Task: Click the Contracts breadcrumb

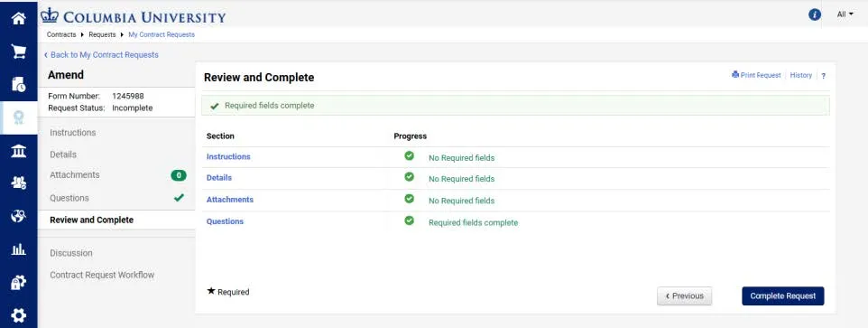Action: [61, 34]
